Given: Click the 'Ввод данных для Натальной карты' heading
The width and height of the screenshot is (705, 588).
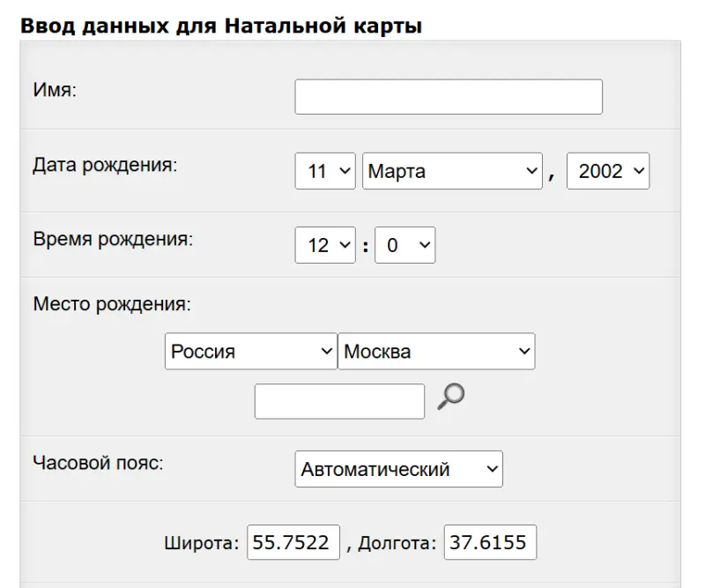Looking at the screenshot, I should tap(220, 26).
